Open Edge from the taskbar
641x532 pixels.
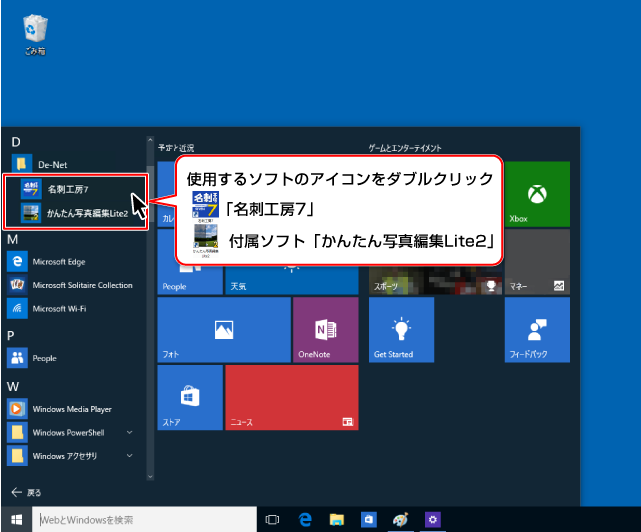[305, 519]
